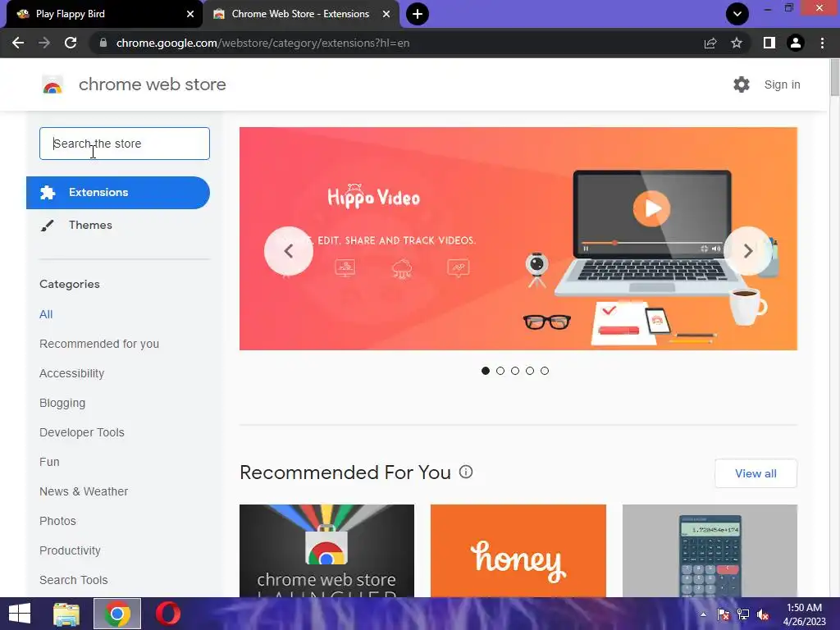The image size is (840, 630).
Task: Share this page via share icon
Action: click(710, 43)
